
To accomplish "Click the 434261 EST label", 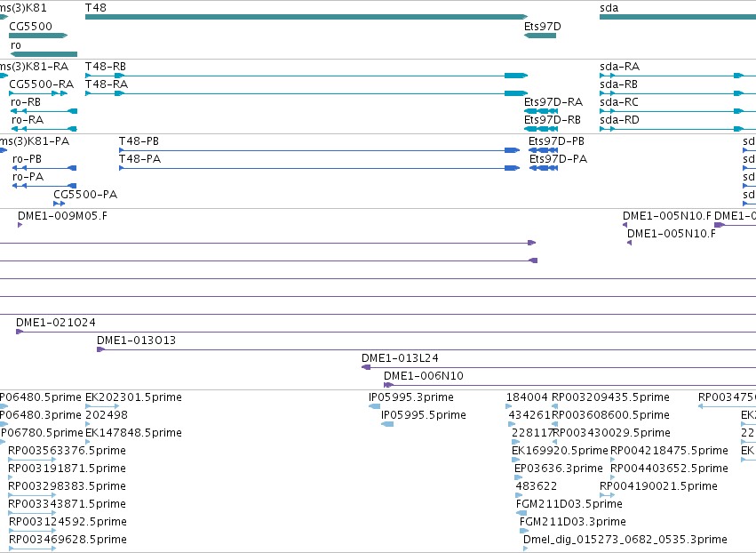I will tap(529, 415).
